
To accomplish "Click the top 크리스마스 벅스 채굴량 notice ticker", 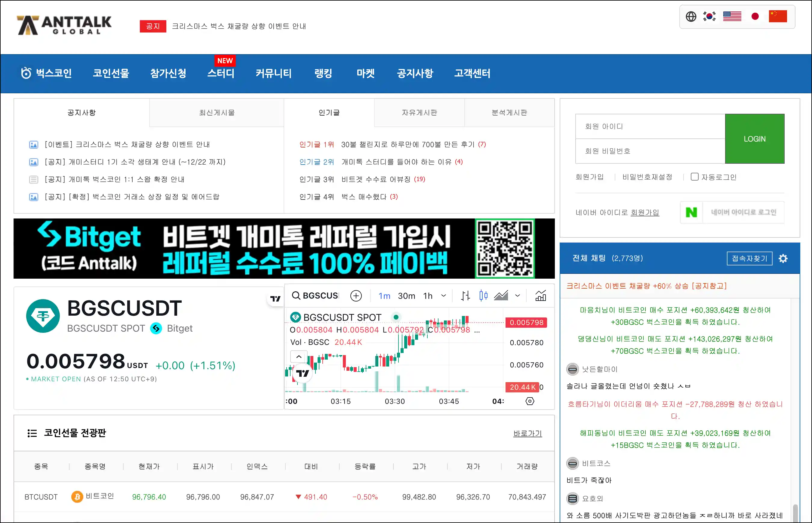I will (239, 26).
